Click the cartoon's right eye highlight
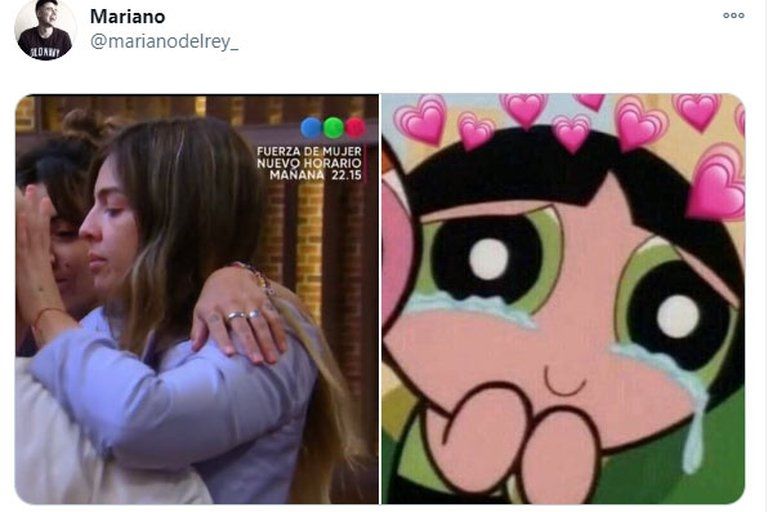This screenshot has height=512, width=768. [678, 317]
